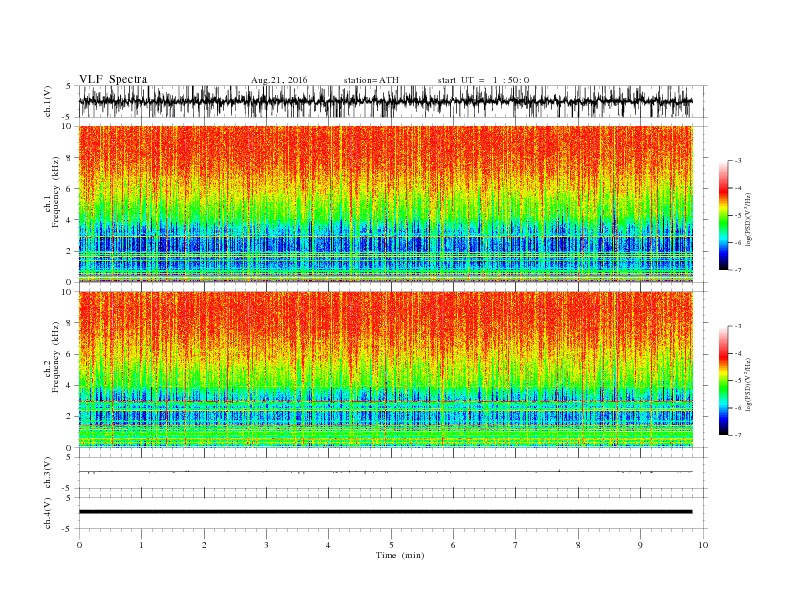Click the "-5" value on ch.1 color bar
This screenshot has height=612, width=792.
[x=738, y=215]
